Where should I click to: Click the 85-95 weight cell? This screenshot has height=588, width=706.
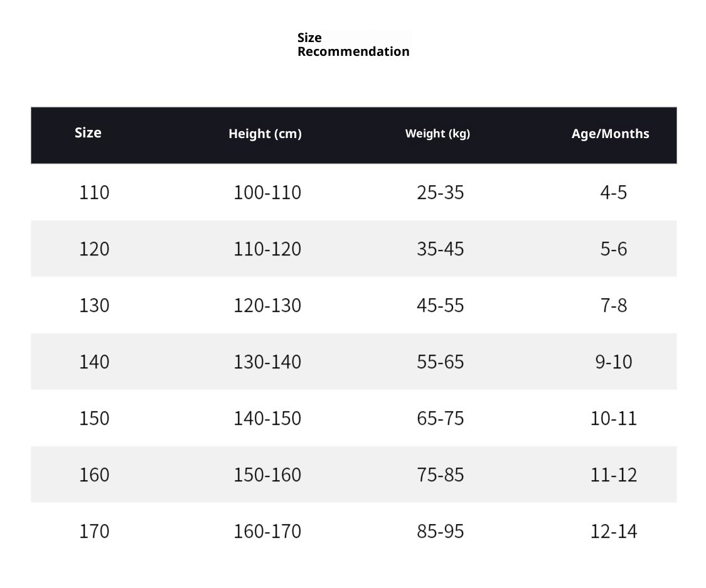click(440, 531)
